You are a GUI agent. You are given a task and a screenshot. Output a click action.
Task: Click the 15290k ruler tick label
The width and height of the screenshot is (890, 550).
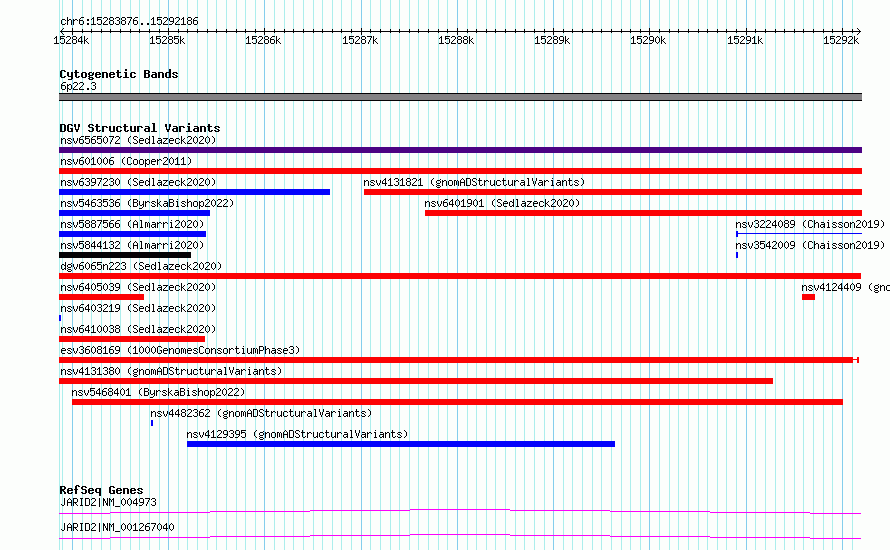(648, 40)
